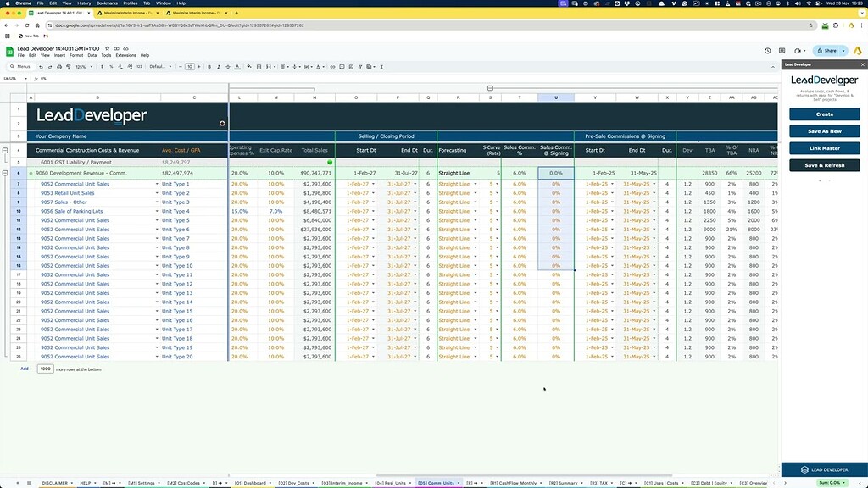Open the zoom level 125% dropdown
The width and height of the screenshot is (868, 488).
[84, 67]
